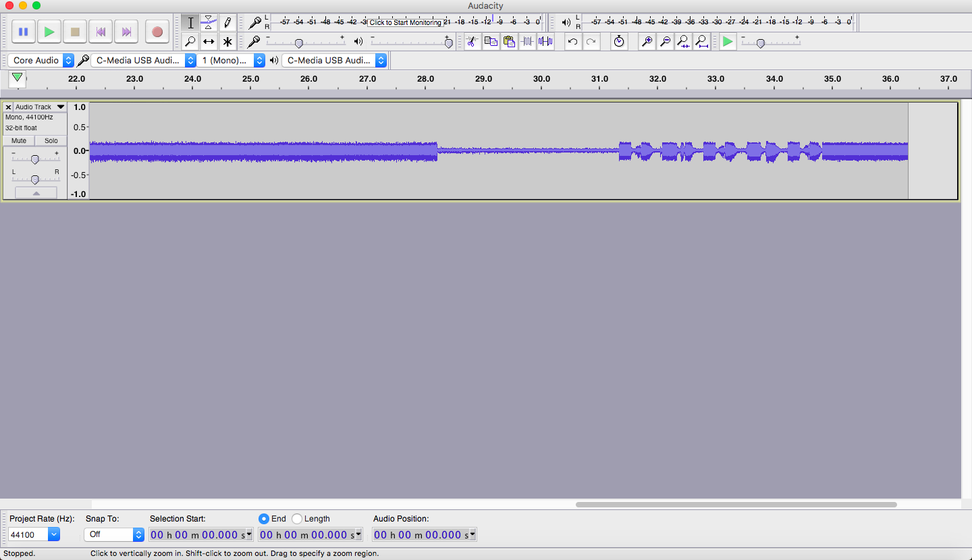Mute the Audio Track
Viewport: 972px width, 560px height.
pos(19,141)
